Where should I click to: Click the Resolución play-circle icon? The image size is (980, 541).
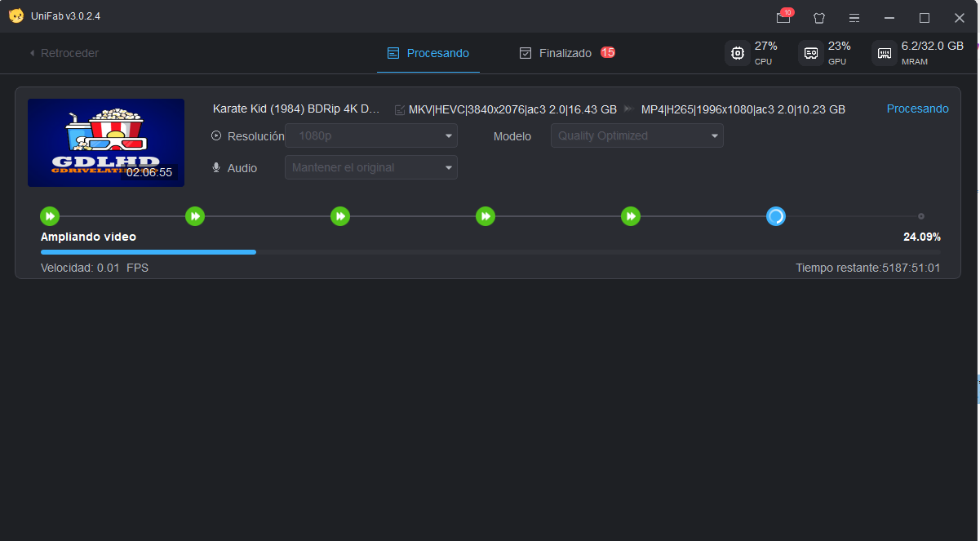point(216,136)
